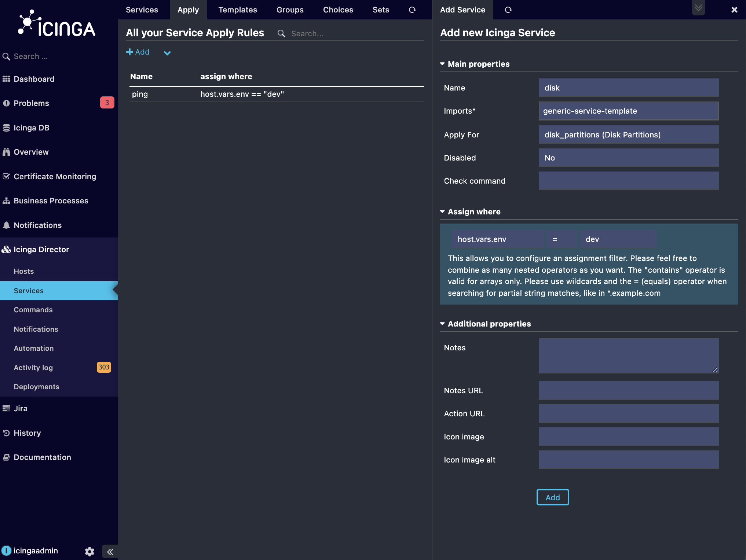Click the Certificate Monitoring check icon
The height and width of the screenshot is (560, 746).
[6, 176]
